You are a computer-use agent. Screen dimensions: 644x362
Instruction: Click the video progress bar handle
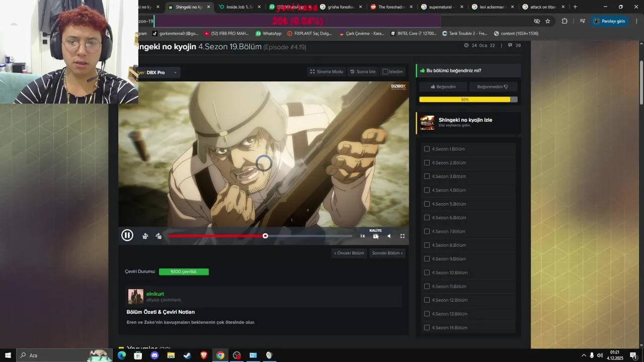click(x=265, y=236)
